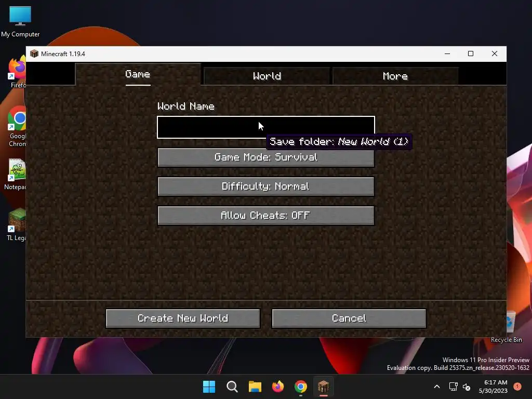Select the Notepad++ desktop shortcut
532x399 pixels.
click(16, 174)
